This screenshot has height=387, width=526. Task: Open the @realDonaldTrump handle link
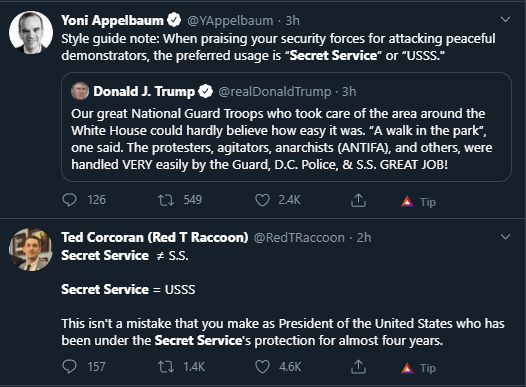(x=274, y=92)
